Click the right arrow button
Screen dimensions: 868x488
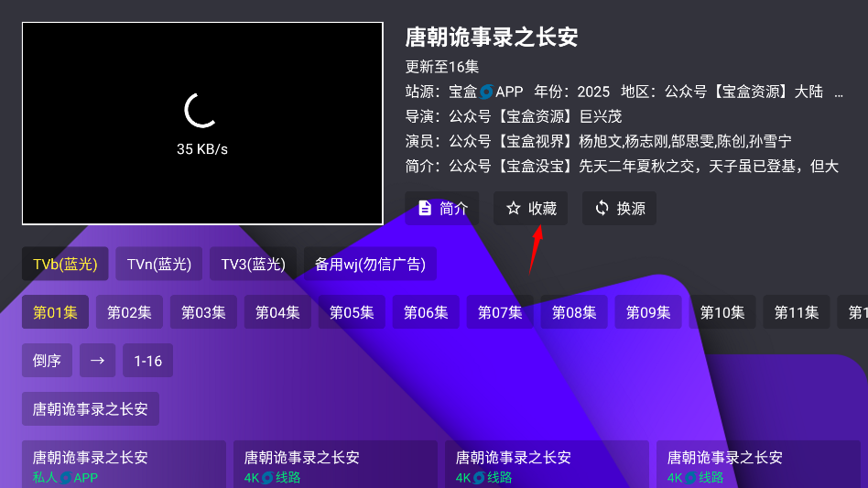(x=97, y=361)
